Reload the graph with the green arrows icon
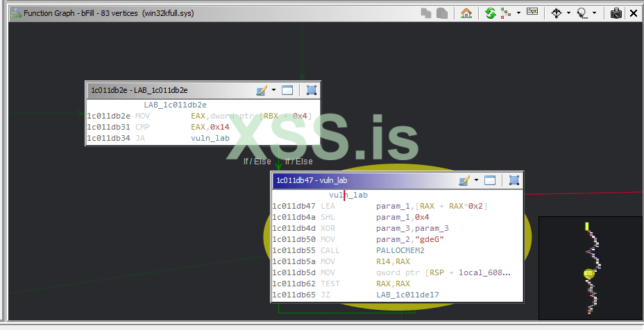 [491, 13]
